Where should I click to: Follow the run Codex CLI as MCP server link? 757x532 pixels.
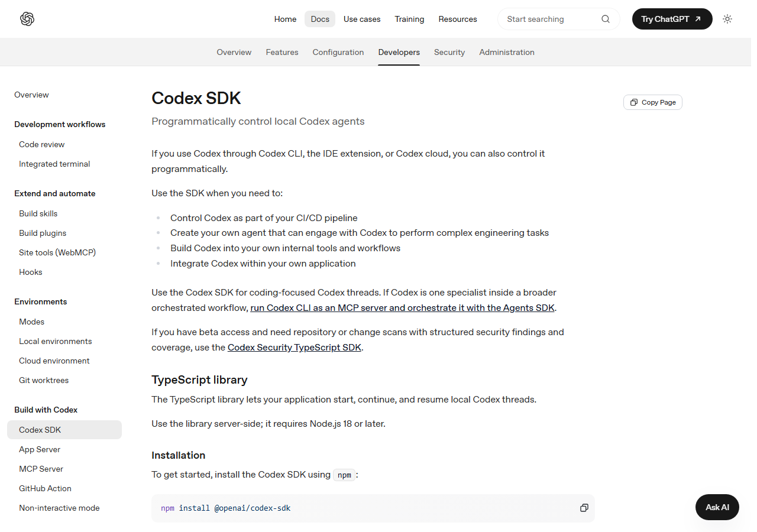pos(403,308)
